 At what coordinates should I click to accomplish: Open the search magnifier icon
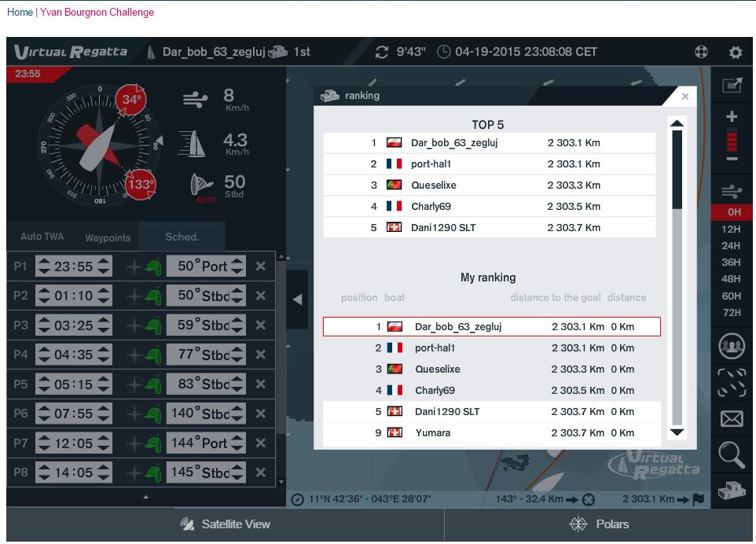tap(732, 455)
